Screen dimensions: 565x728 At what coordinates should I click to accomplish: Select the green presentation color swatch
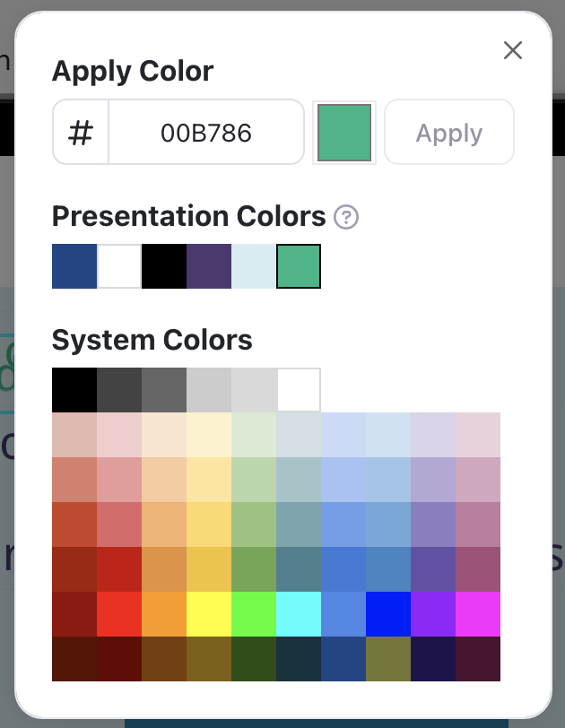299,266
